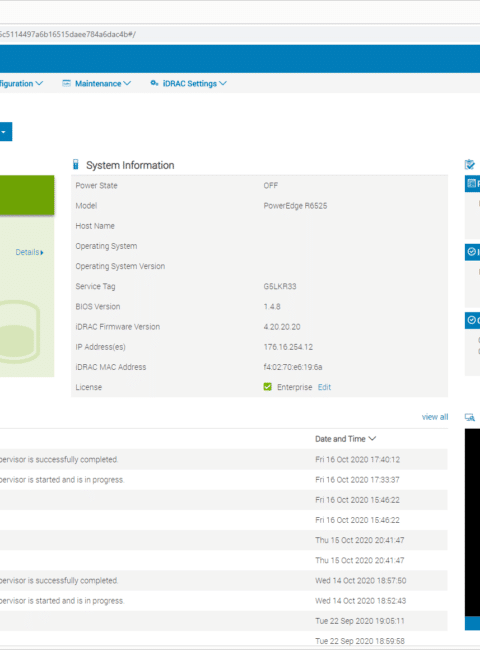Click the virtual console monitor icon
This screenshot has width=480, height=650.
pyautogui.click(x=470, y=417)
